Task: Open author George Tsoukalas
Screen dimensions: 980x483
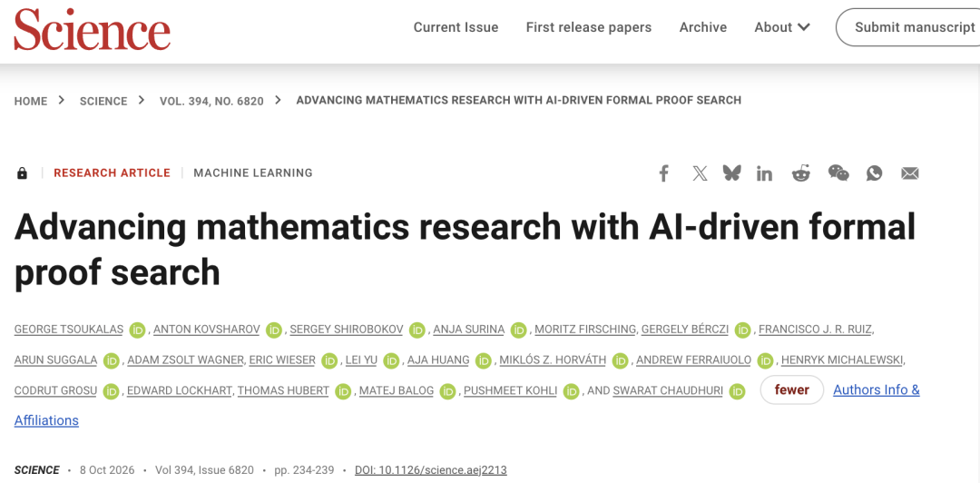Action: tap(69, 329)
